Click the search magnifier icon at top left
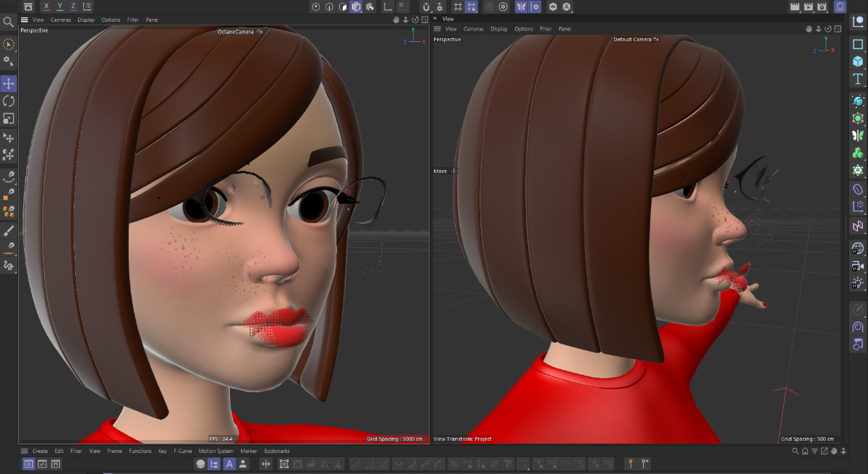This screenshot has height=474, width=868. [x=9, y=22]
